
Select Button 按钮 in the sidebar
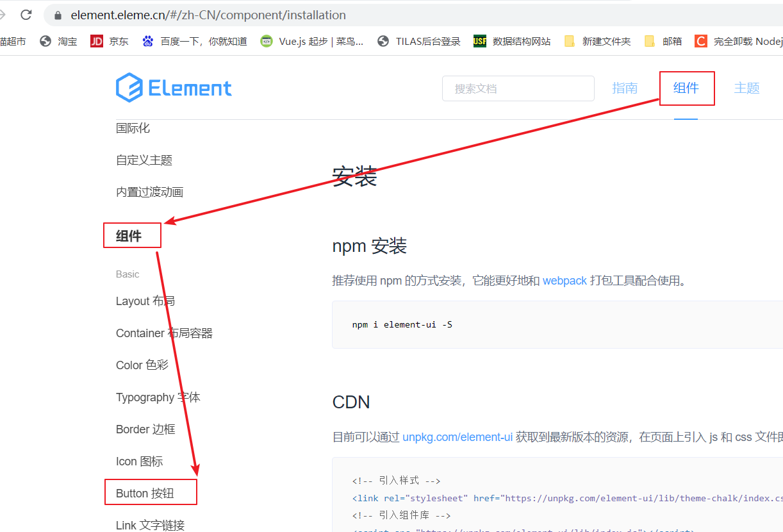145,493
